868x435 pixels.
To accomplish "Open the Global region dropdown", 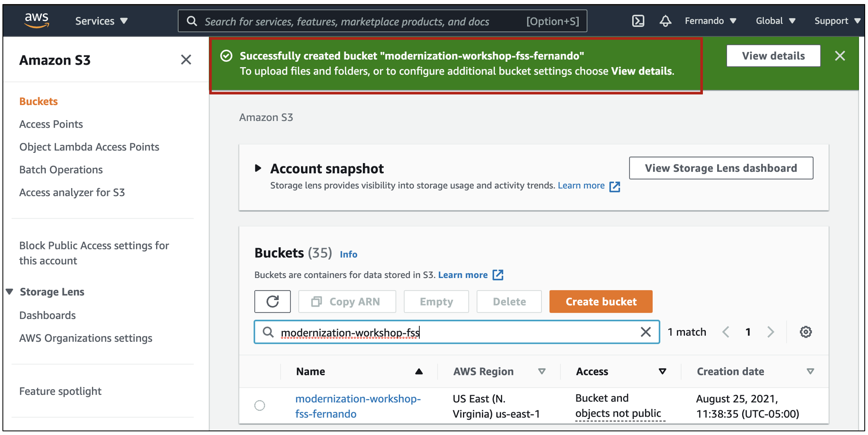I will click(775, 21).
